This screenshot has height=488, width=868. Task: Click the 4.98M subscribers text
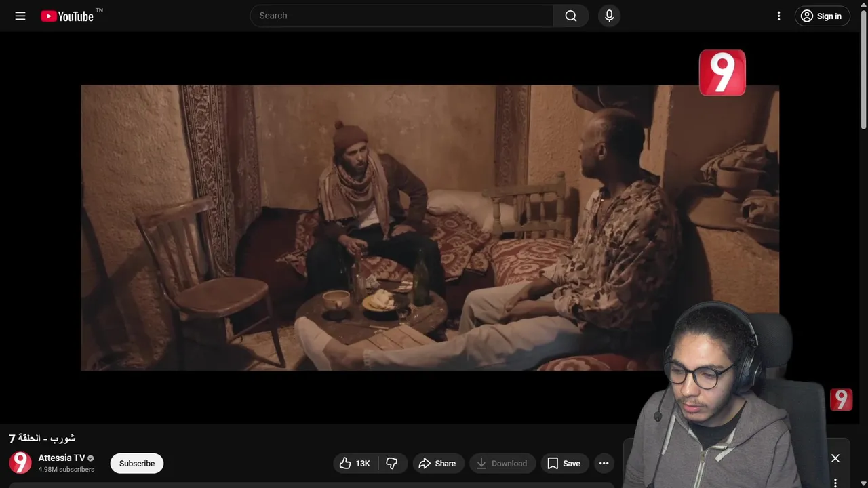point(66,470)
